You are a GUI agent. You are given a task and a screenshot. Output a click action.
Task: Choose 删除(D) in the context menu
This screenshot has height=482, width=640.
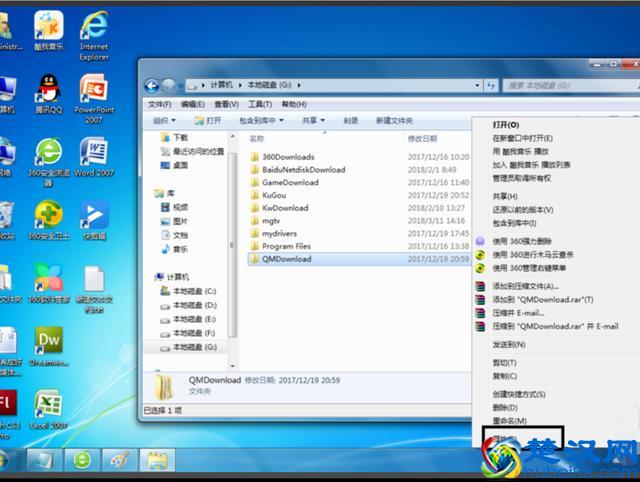pyautogui.click(x=505, y=407)
